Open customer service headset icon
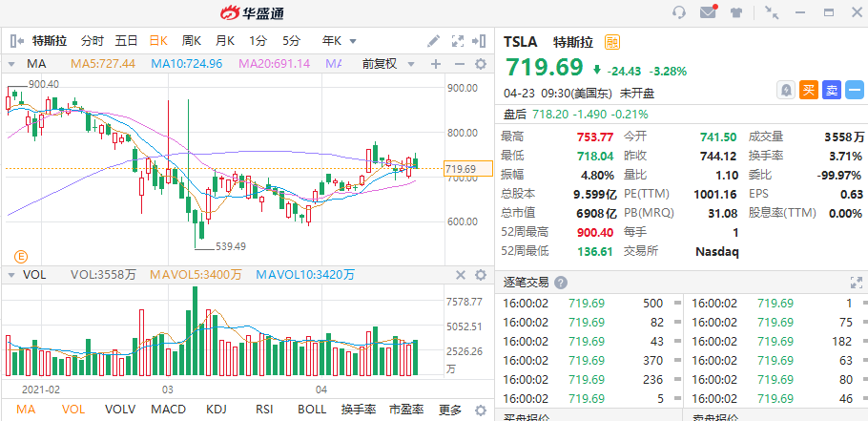868x421 pixels. (679, 12)
